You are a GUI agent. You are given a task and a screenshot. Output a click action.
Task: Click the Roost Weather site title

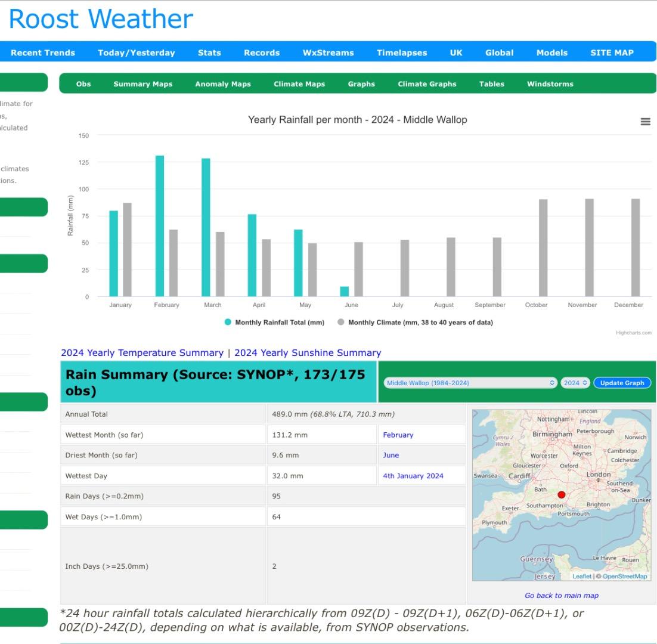tap(101, 19)
